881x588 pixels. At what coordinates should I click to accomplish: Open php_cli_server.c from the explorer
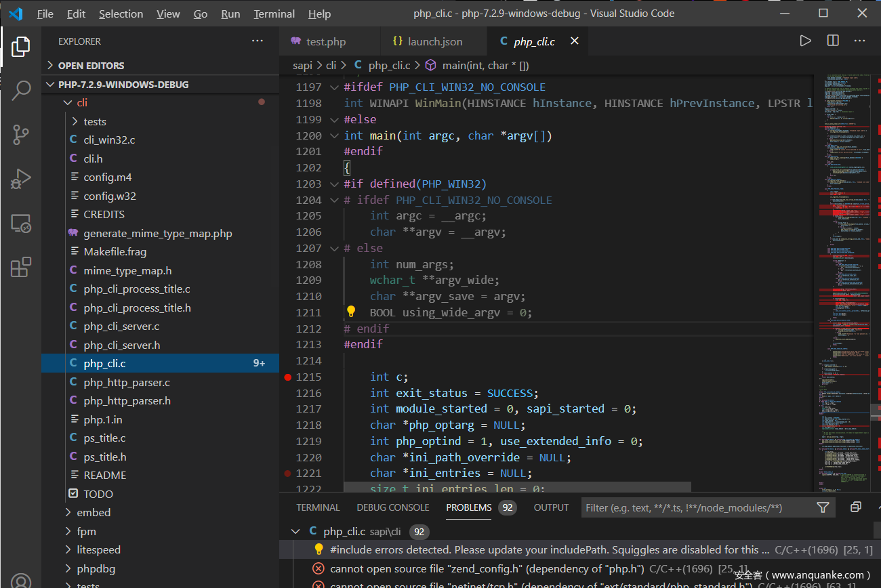tap(121, 327)
